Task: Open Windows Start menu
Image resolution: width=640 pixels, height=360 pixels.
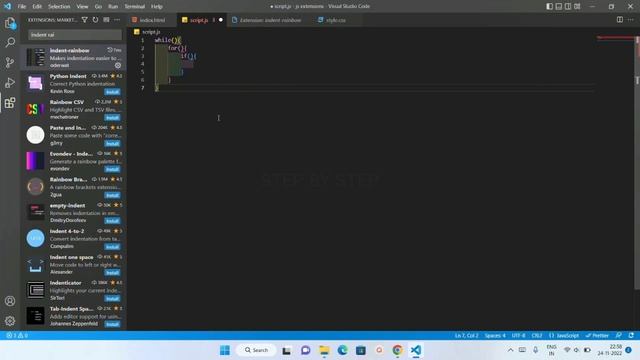Action: point(224,350)
